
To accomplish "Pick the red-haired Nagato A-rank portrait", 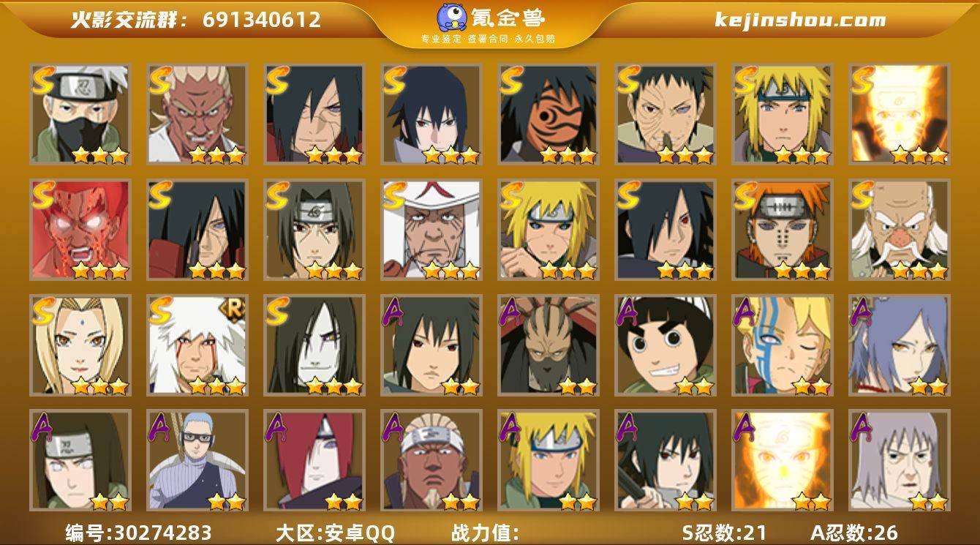I will coord(314,461).
